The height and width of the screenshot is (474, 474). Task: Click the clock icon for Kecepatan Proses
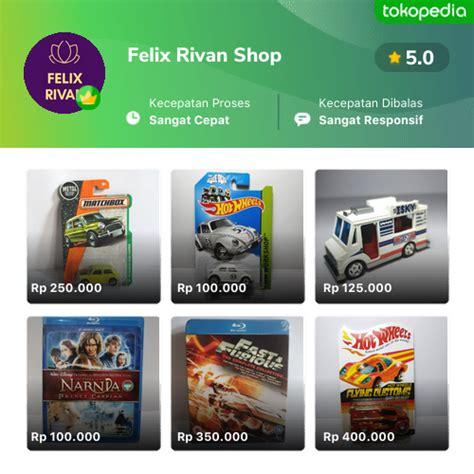133,118
